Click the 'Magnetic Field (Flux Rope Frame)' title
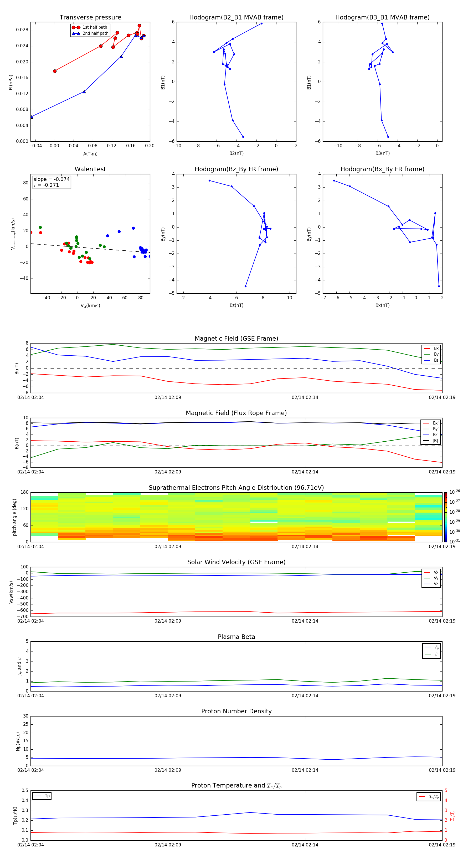 click(x=236, y=413)
